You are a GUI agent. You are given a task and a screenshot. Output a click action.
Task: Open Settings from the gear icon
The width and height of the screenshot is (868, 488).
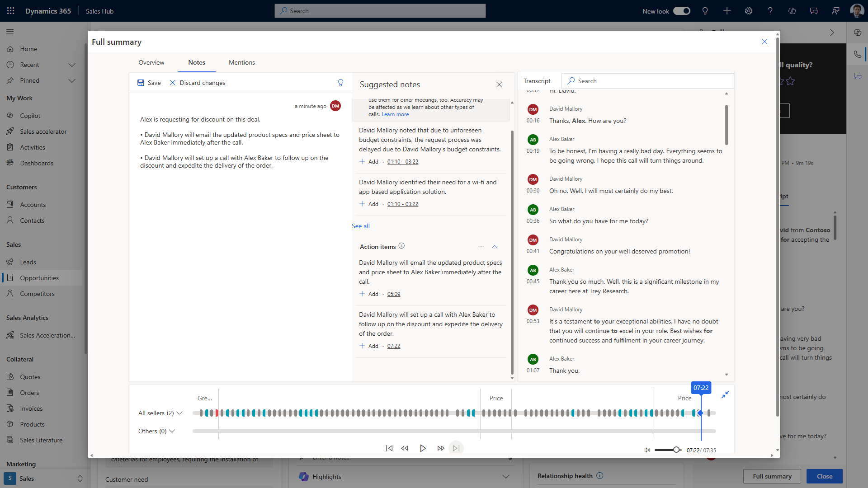click(748, 11)
